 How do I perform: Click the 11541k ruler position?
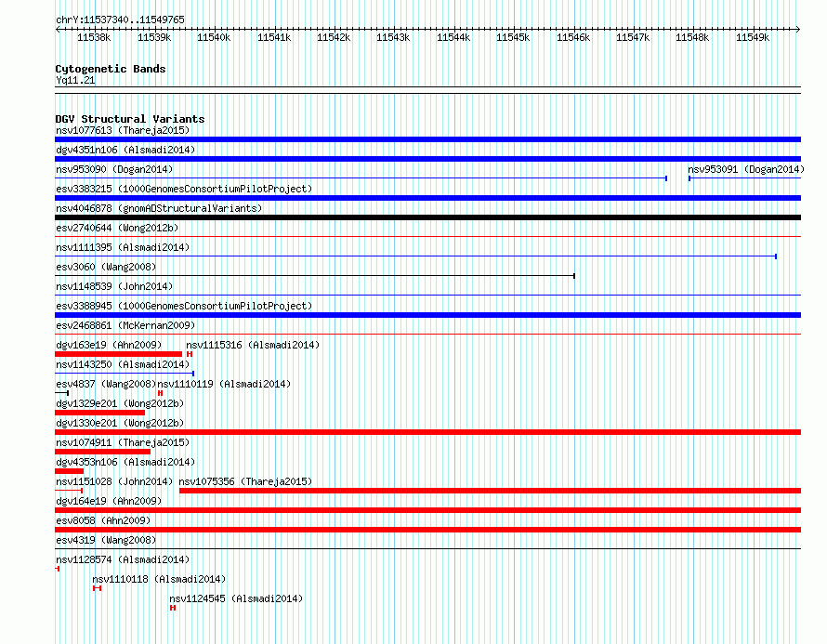tap(274, 37)
